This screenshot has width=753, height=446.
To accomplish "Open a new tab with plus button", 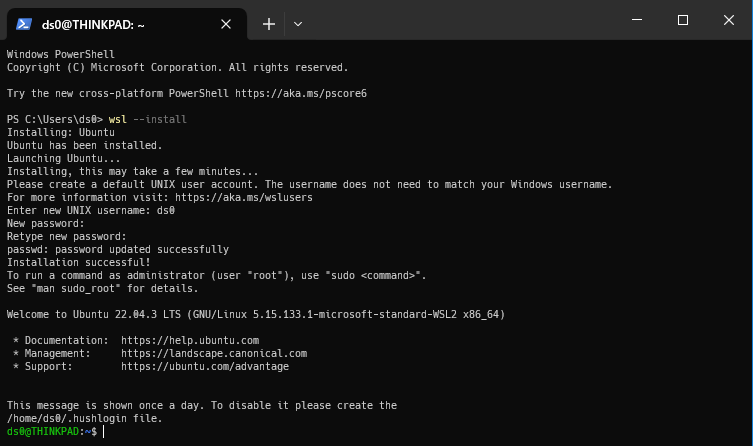I will [x=269, y=24].
